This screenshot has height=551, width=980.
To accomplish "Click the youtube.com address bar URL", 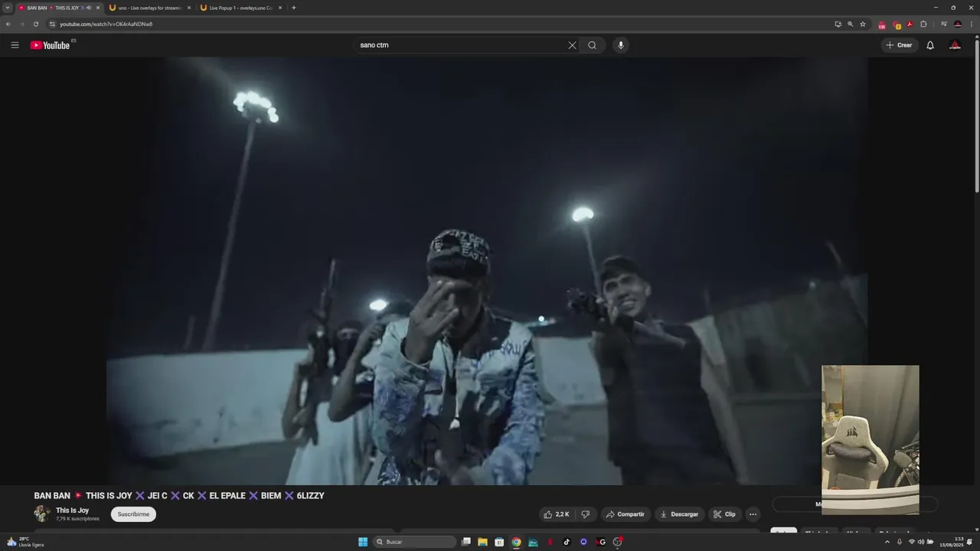I will click(106, 24).
